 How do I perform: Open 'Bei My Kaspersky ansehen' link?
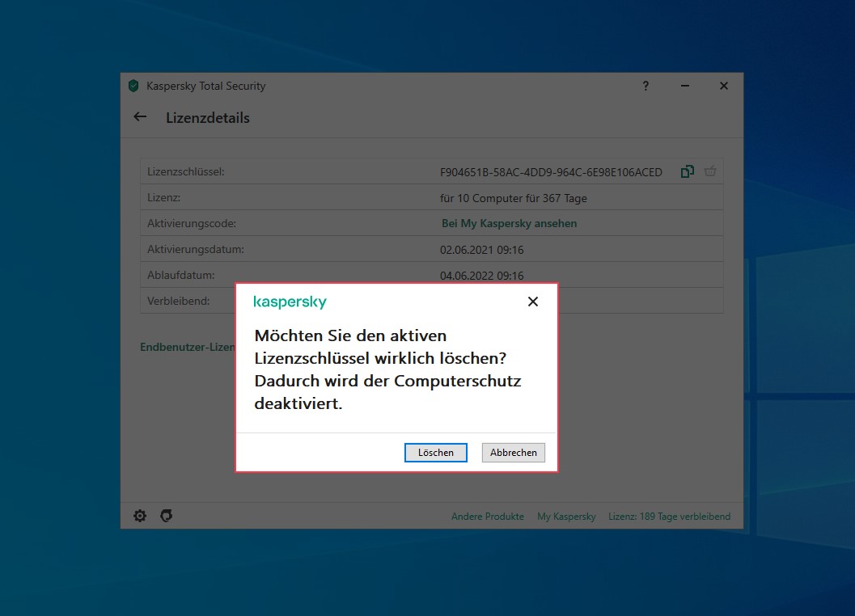click(509, 223)
